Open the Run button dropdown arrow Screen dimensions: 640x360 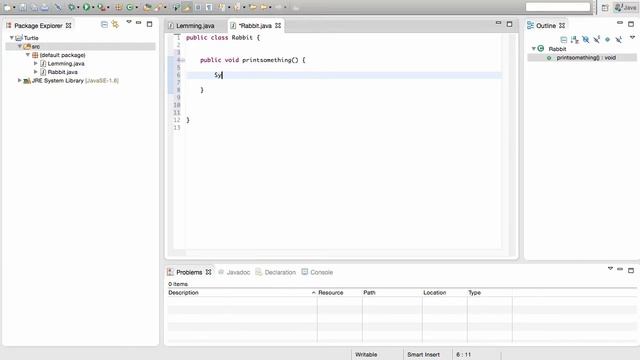point(93,7)
